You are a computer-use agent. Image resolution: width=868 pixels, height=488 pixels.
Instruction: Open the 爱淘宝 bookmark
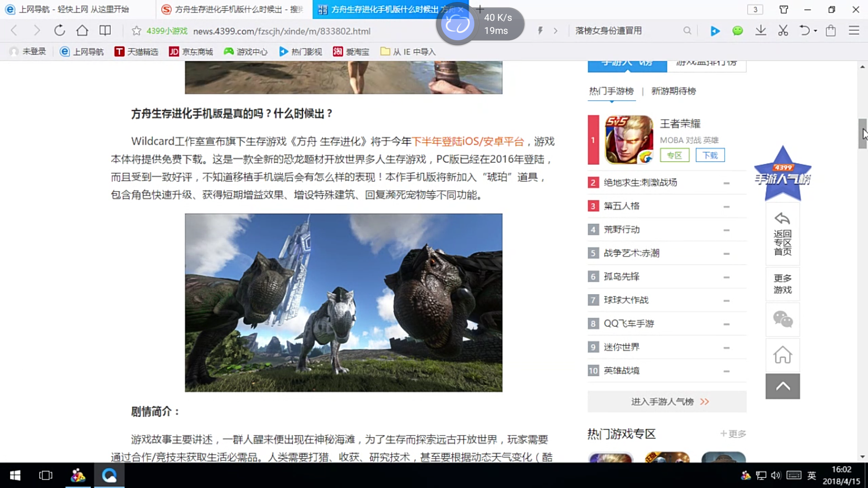[351, 52]
